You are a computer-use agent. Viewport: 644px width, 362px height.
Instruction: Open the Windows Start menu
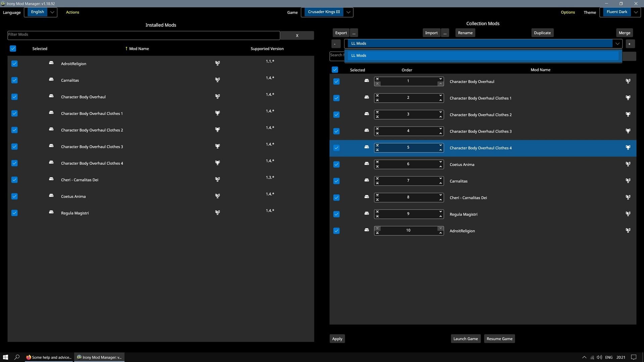pyautogui.click(x=5, y=357)
